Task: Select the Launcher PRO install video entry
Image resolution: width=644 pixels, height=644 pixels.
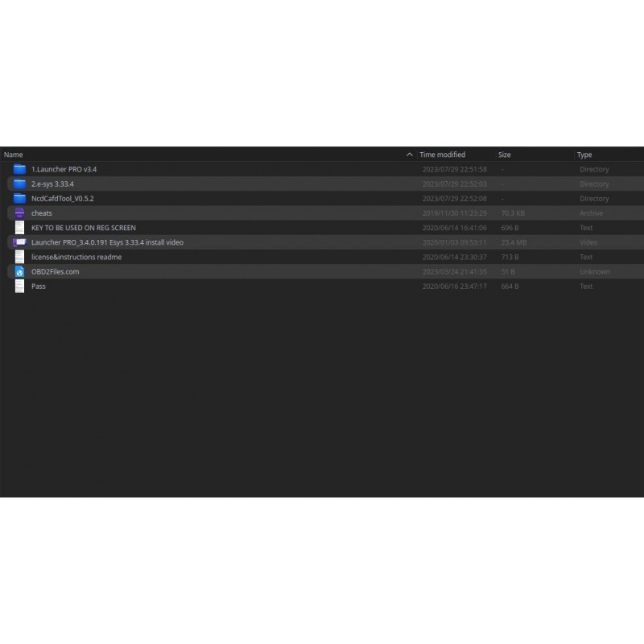Action: 325,242
